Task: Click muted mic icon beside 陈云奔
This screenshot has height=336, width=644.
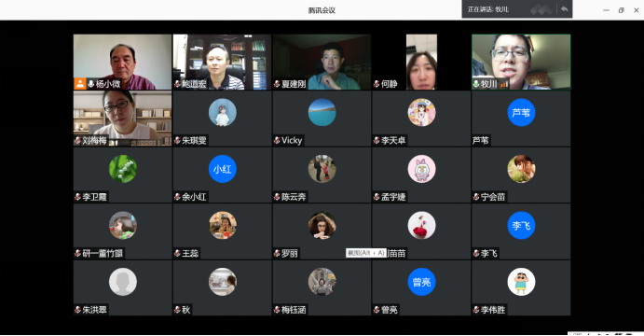Action: (x=277, y=197)
